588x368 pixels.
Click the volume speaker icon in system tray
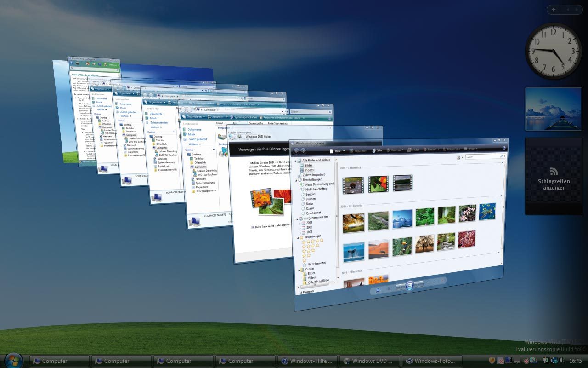coord(562,360)
